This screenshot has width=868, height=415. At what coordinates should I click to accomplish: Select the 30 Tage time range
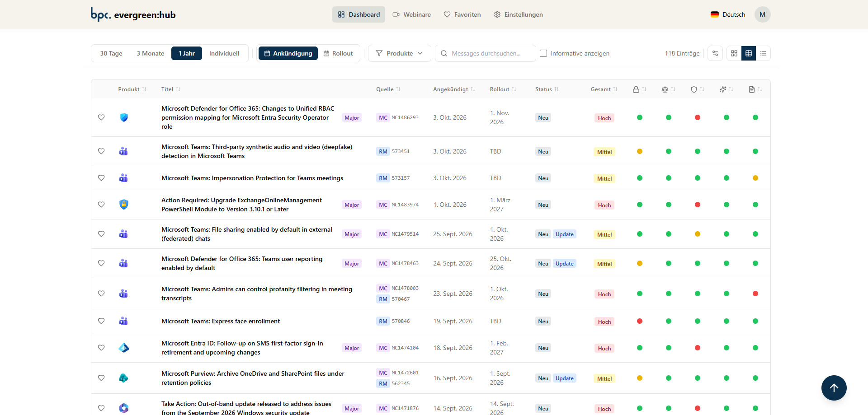(x=111, y=53)
